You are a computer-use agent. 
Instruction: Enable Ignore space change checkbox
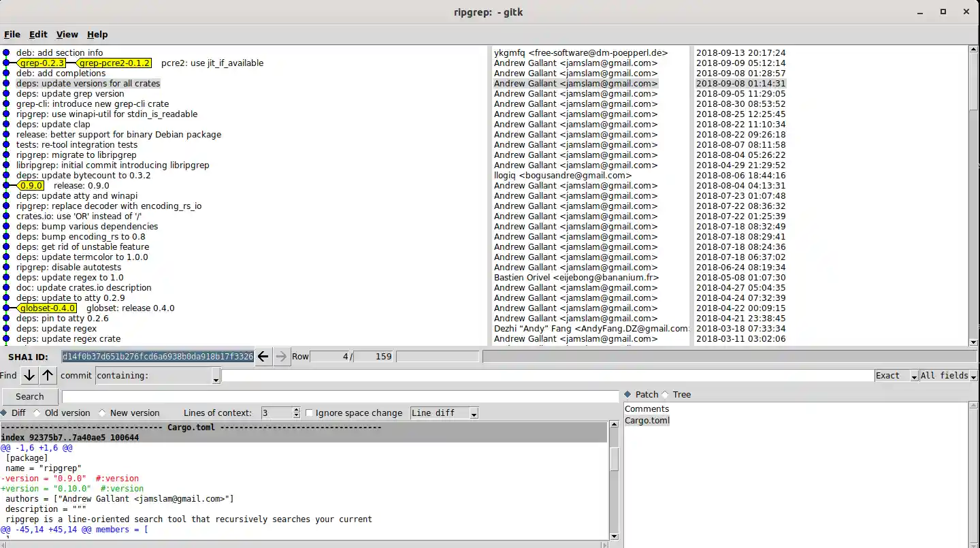(x=310, y=413)
